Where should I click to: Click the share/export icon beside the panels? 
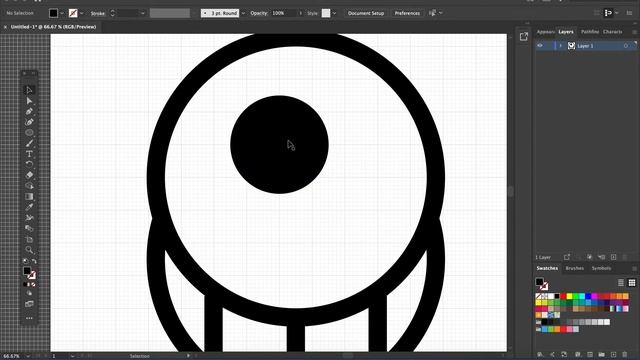(x=524, y=37)
